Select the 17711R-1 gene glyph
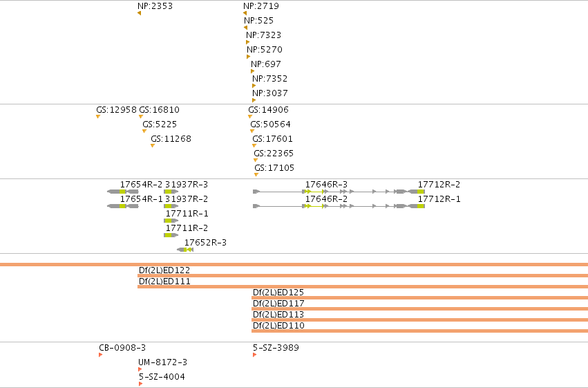 [171, 221]
